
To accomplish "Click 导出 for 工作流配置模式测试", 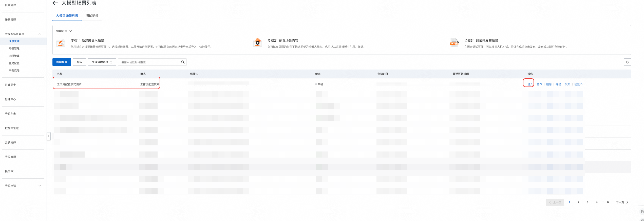I will coord(558,84).
